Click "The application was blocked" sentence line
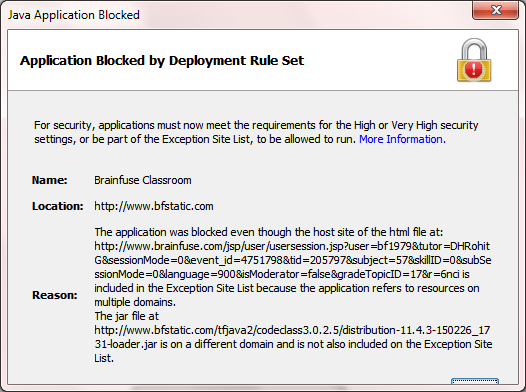Screen dimensions: 526x392 tap(269, 232)
